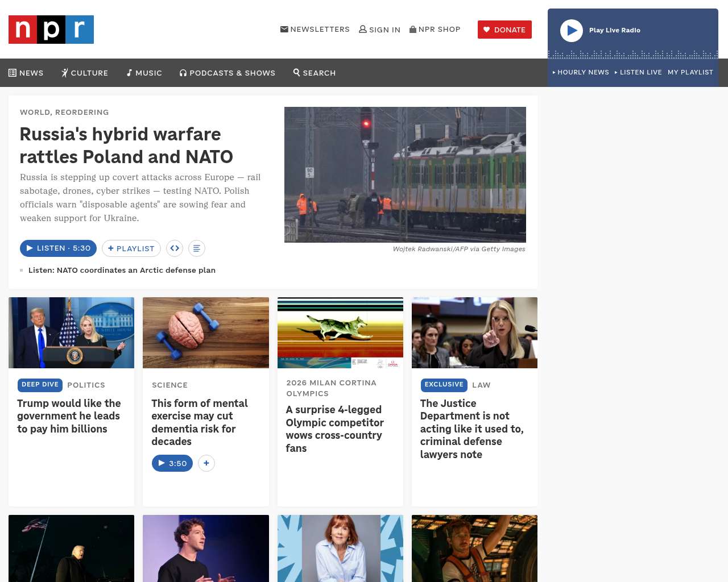Visit the NPR Shop
Viewport: 728px width, 582px height.
tap(435, 30)
